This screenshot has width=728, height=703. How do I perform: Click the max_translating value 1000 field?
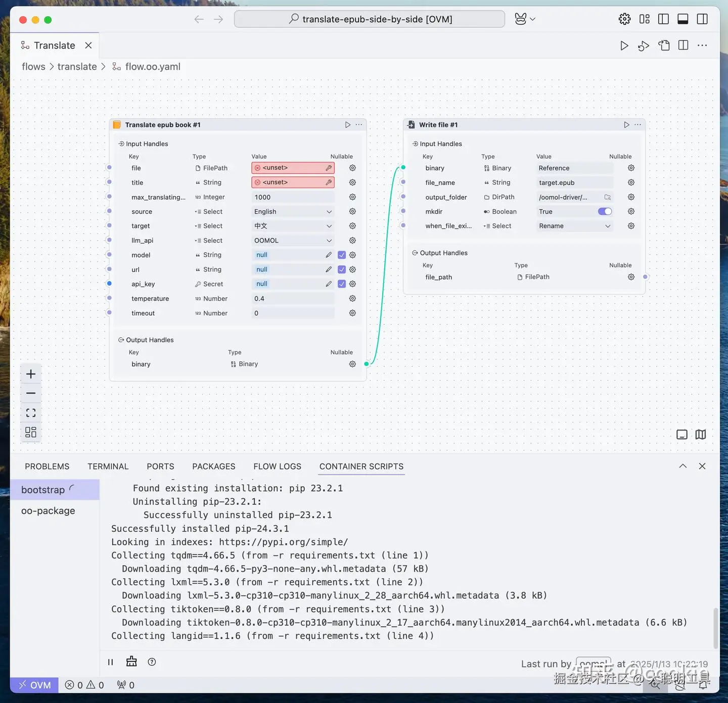(x=293, y=197)
